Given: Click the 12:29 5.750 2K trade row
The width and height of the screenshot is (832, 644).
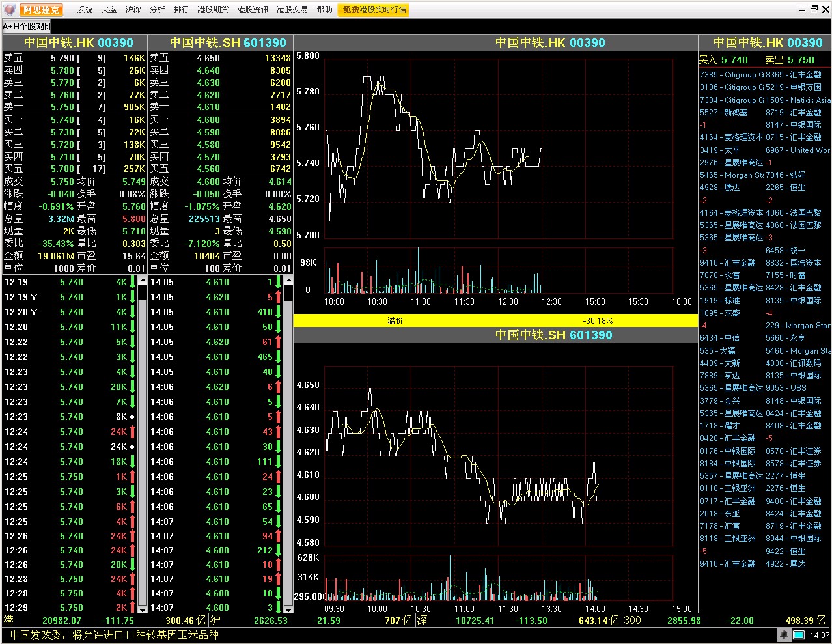Looking at the screenshot, I should pos(69,608).
